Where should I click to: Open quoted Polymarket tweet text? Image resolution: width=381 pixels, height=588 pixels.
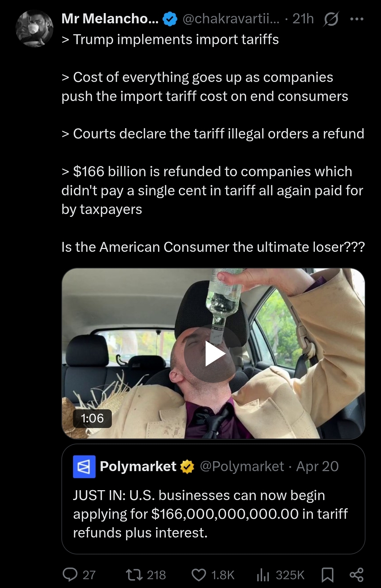(210, 514)
